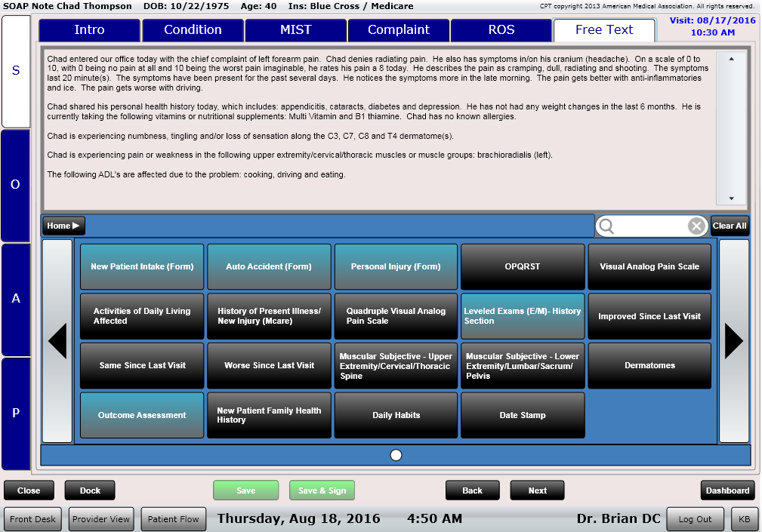Screen dimensions: 762x532
Task: Select the page indicator dot
Action: coord(396,455)
